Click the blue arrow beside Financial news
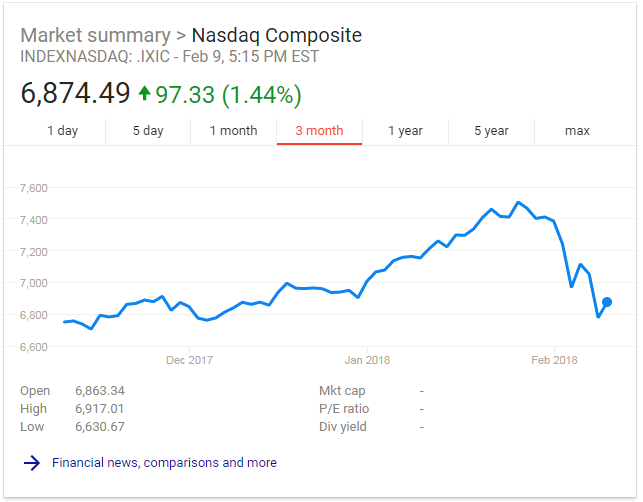 pos(32,463)
